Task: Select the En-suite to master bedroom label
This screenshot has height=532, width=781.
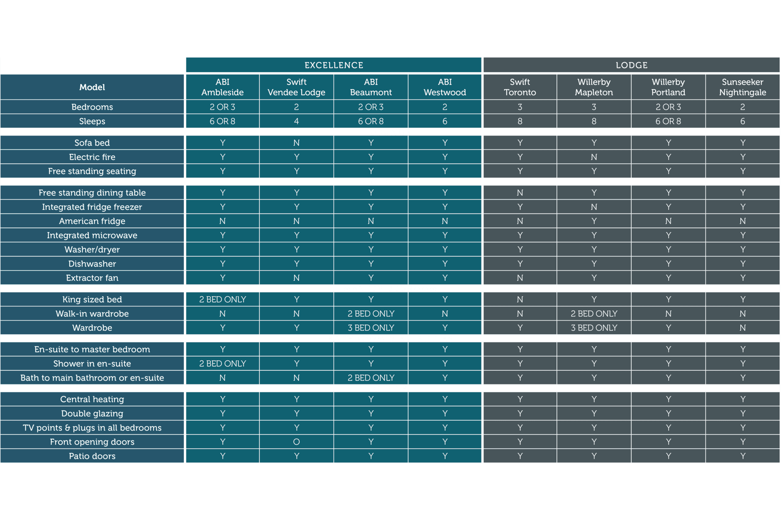Action: point(92,349)
